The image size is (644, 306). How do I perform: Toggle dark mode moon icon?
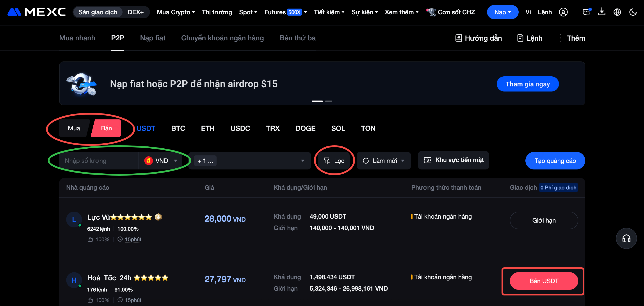[633, 12]
